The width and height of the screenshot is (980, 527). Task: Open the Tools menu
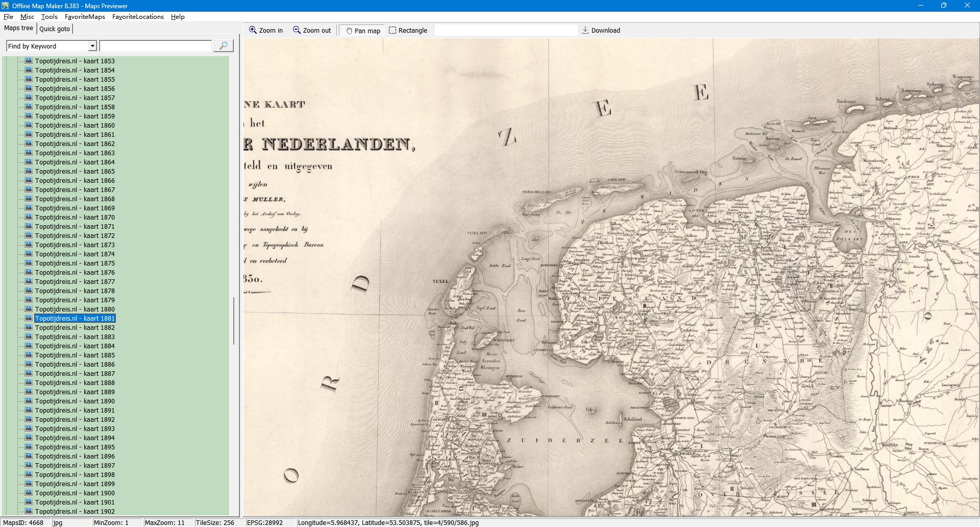(49, 17)
